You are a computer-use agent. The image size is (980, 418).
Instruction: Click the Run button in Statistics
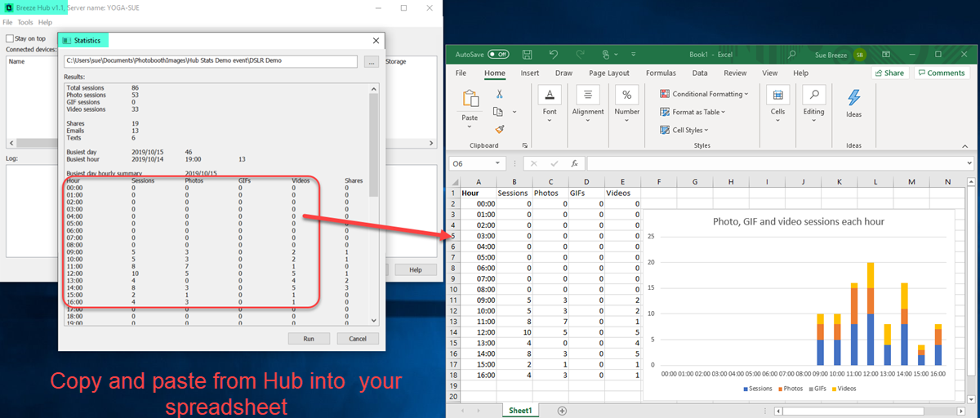point(309,338)
